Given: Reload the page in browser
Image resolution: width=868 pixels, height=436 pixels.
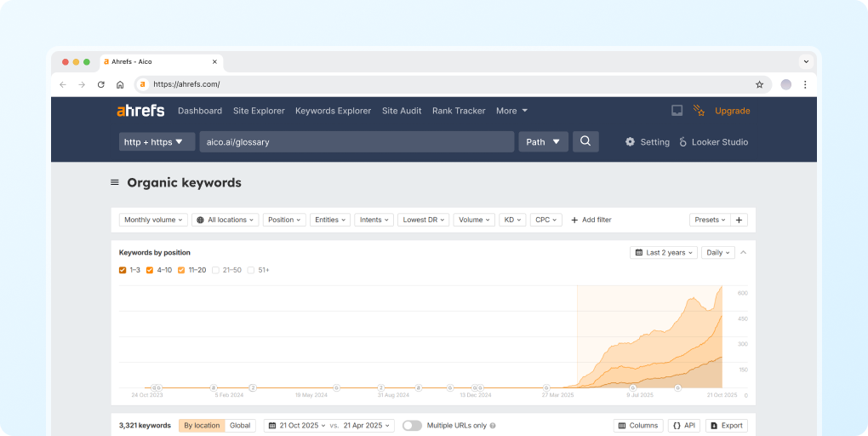Looking at the screenshot, I should point(101,84).
